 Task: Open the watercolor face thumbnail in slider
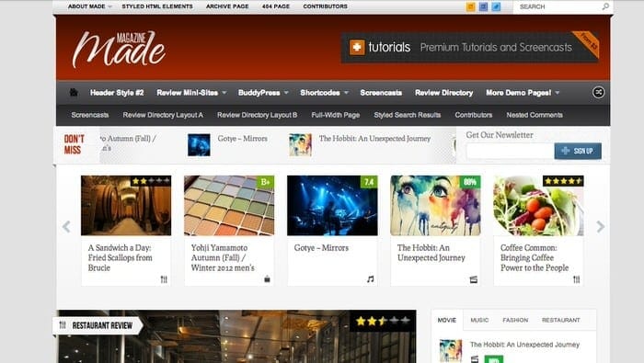pos(435,206)
